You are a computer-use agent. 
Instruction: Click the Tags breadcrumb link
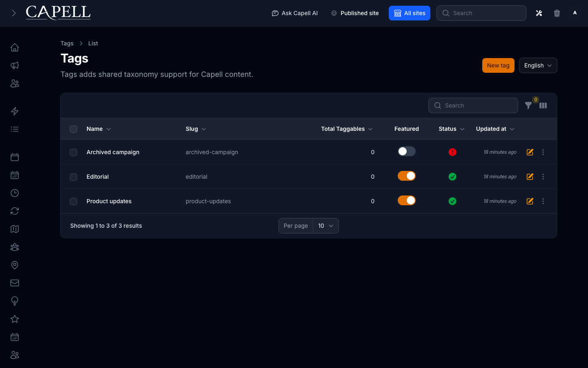coord(67,43)
